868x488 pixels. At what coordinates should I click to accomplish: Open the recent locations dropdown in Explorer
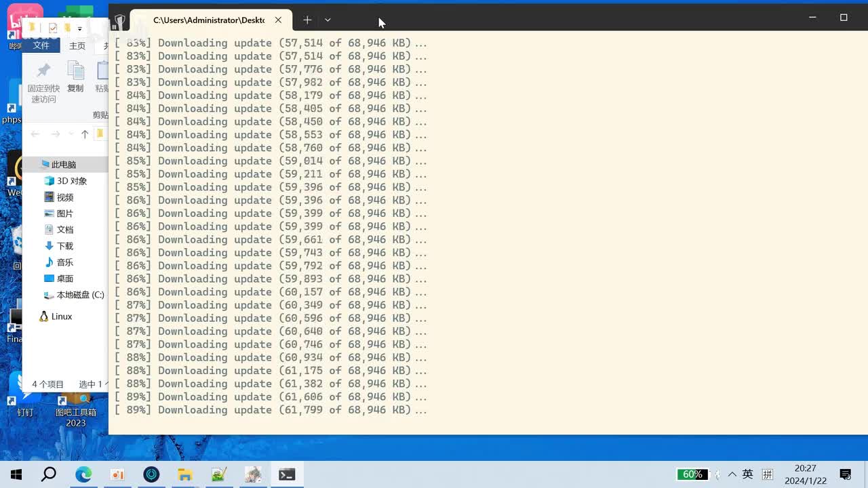[x=71, y=134]
